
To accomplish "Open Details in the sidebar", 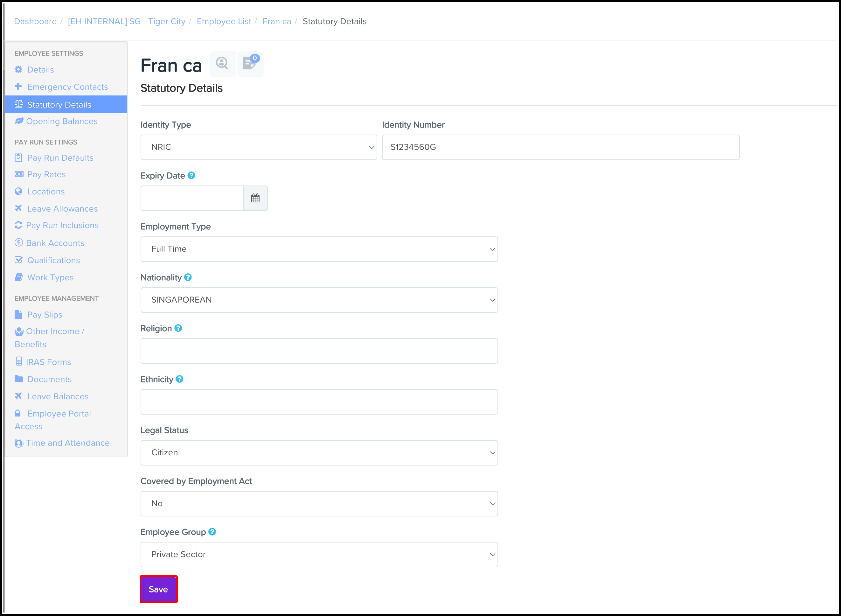I will point(41,70).
